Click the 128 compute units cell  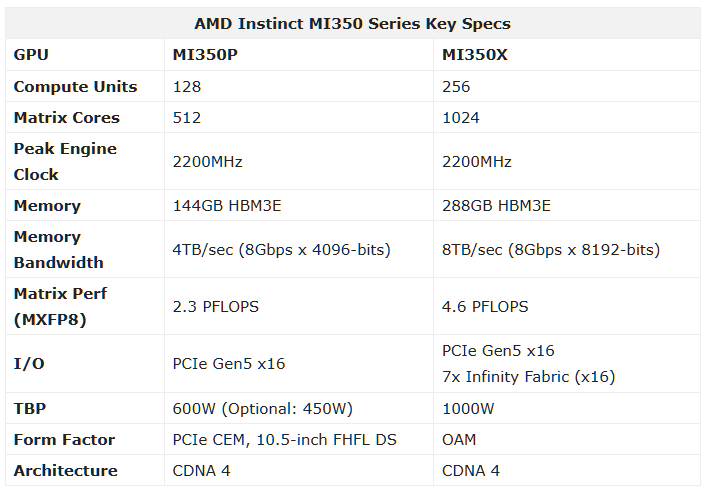[187, 86]
